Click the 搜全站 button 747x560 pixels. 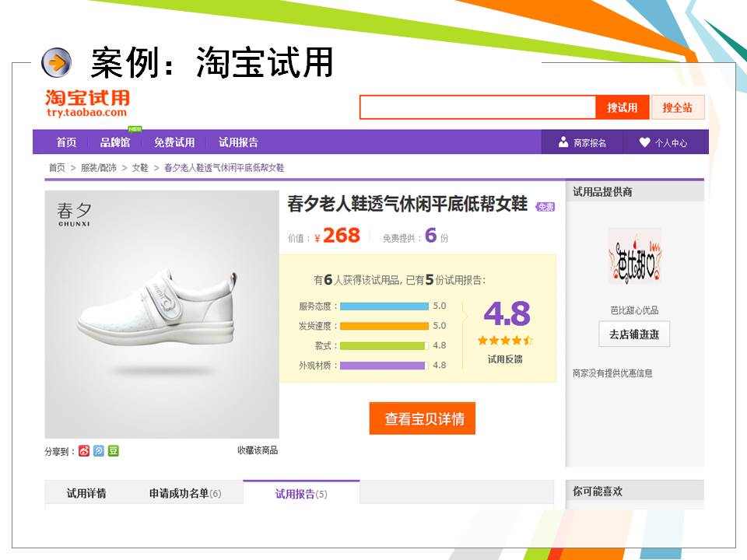678,107
